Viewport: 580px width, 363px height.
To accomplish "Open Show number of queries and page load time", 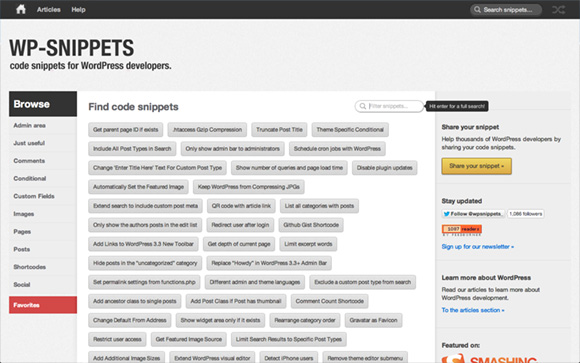I will pos(289,168).
